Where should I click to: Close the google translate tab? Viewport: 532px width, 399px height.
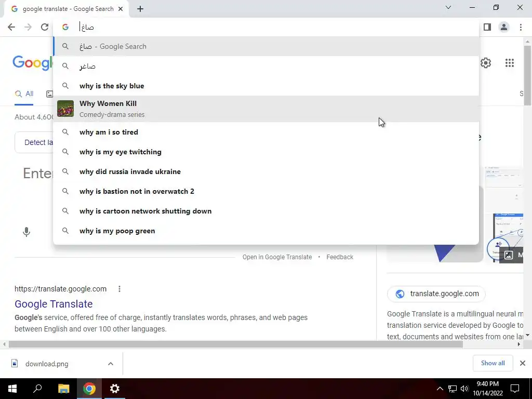click(121, 9)
